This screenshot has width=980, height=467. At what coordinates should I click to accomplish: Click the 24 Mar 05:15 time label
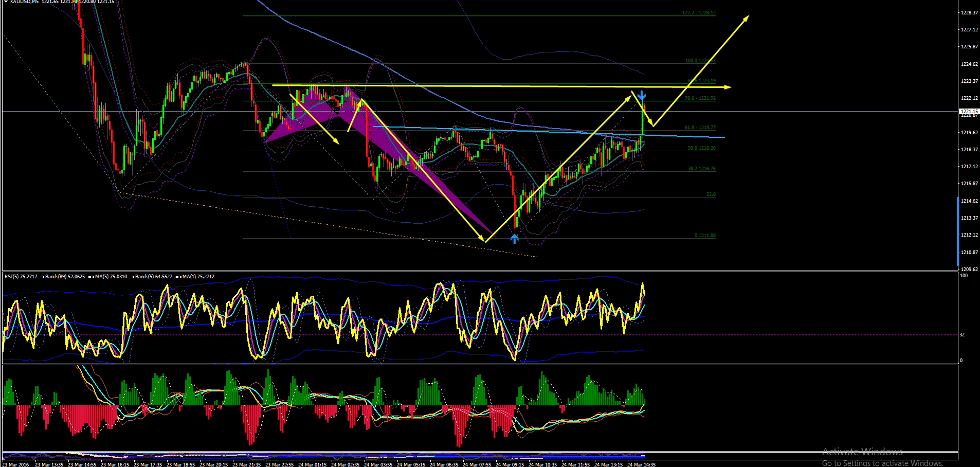pos(411,464)
